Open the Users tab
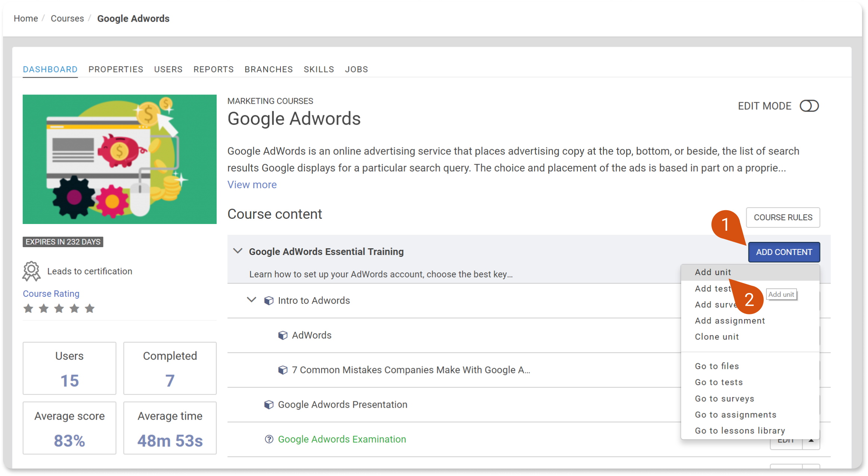This screenshot has height=476, width=868. click(168, 69)
